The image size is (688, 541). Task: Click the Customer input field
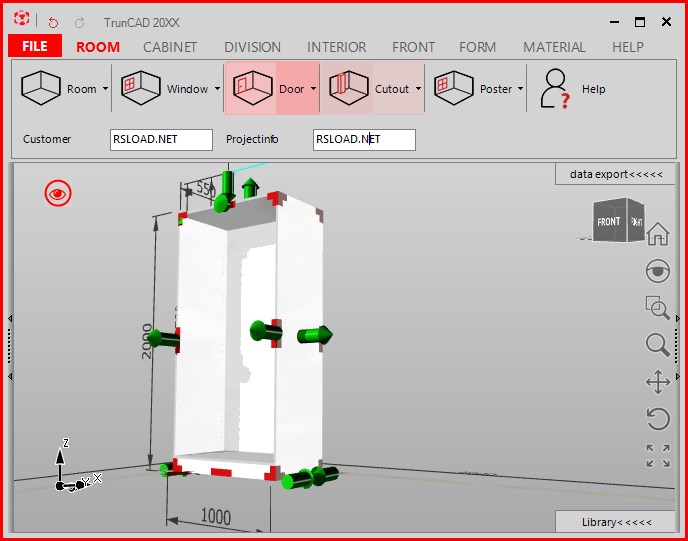coord(161,140)
